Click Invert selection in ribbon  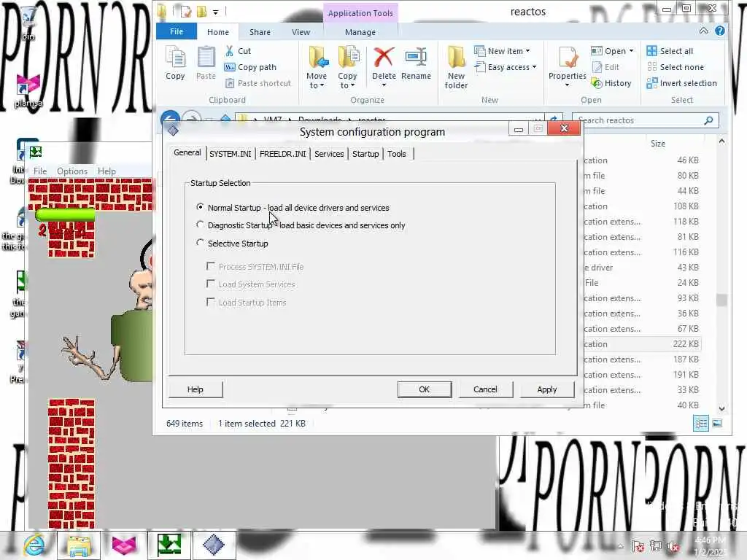(x=682, y=83)
